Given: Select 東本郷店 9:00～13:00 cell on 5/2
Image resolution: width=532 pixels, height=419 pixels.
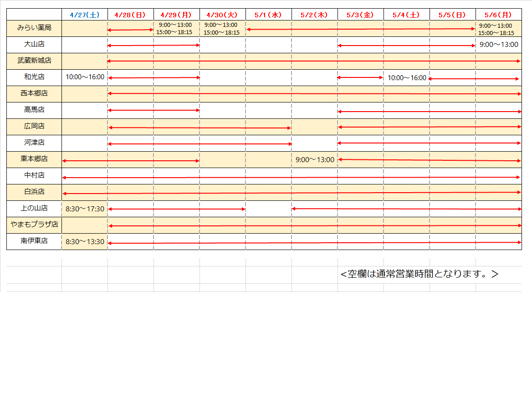Looking at the screenshot, I should [x=315, y=159].
